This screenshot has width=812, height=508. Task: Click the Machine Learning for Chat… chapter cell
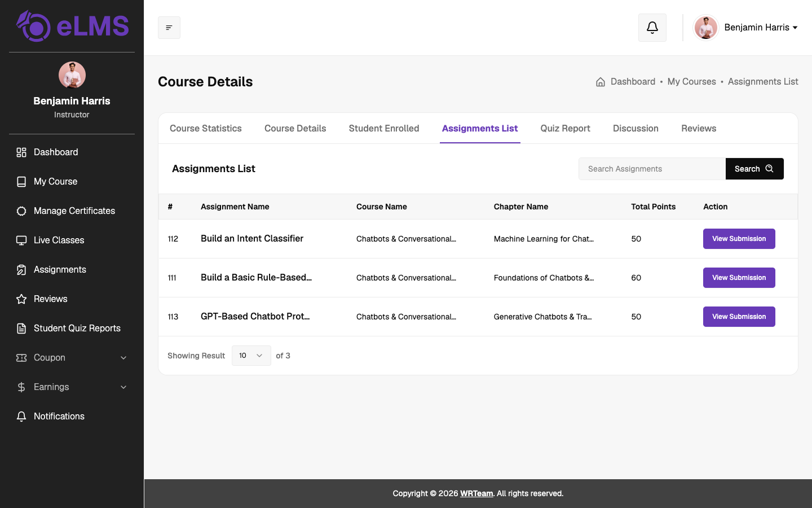tap(544, 239)
